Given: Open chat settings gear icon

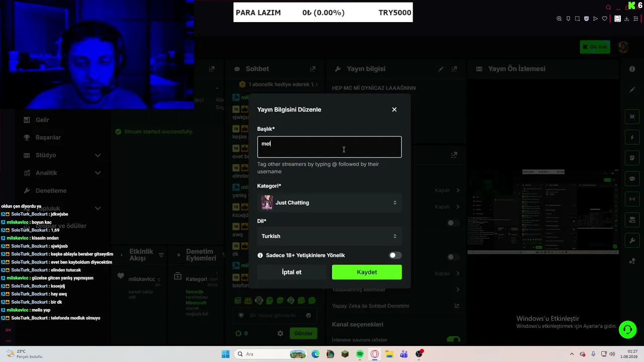Looking at the screenshot, I should point(280,333).
